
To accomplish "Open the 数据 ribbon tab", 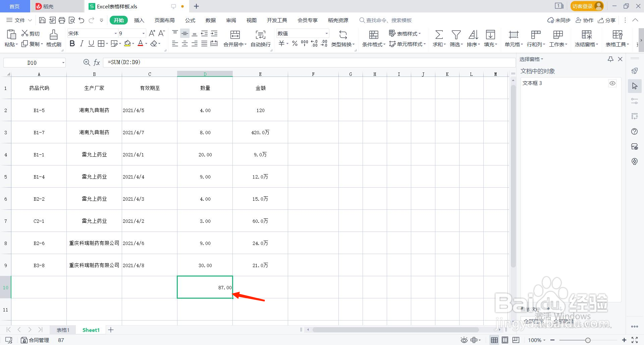I will coord(211,20).
